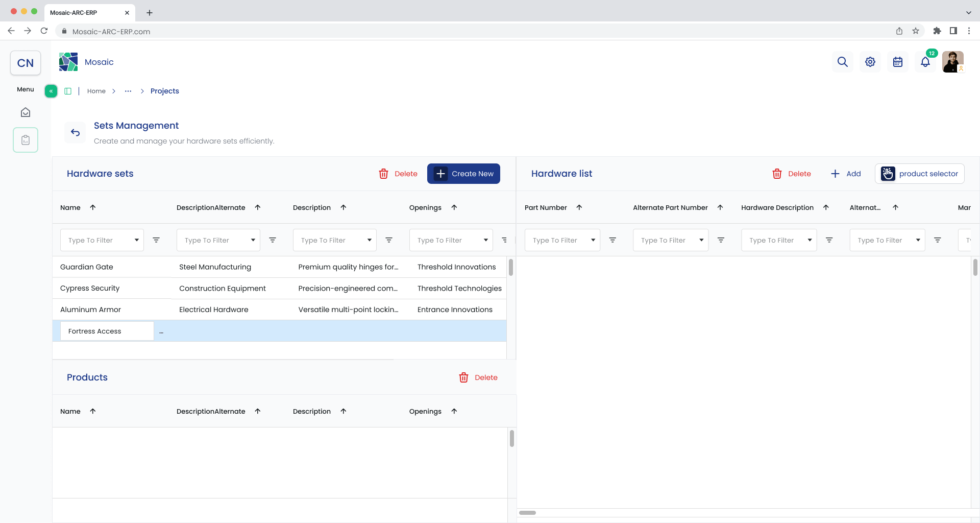Sort Products by Openings arrow

coord(454,411)
